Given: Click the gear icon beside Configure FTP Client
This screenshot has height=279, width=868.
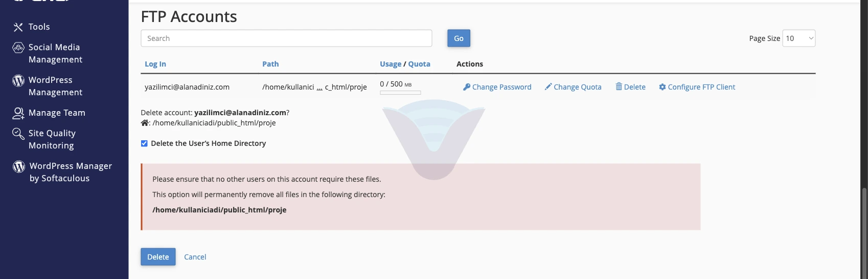Looking at the screenshot, I should tap(662, 87).
